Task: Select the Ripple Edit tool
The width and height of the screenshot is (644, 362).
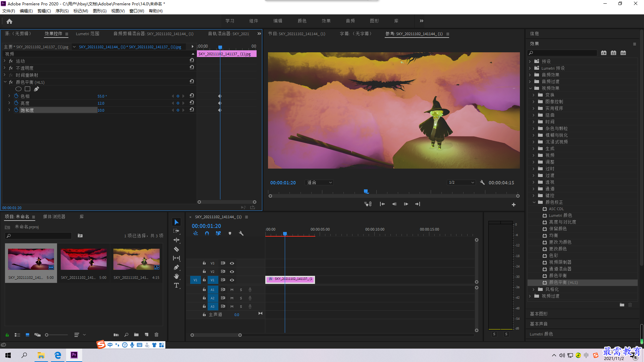Action: click(176, 240)
